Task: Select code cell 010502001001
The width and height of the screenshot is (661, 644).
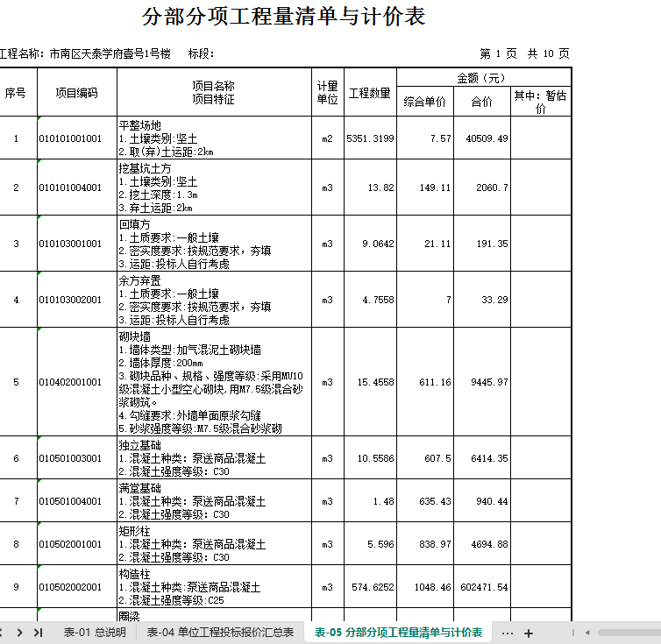Action: point(77,544)
